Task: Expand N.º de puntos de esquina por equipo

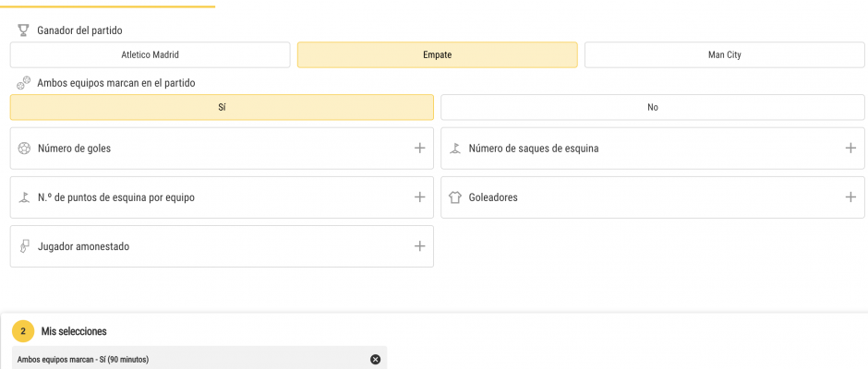Action: tap(419, 196)
